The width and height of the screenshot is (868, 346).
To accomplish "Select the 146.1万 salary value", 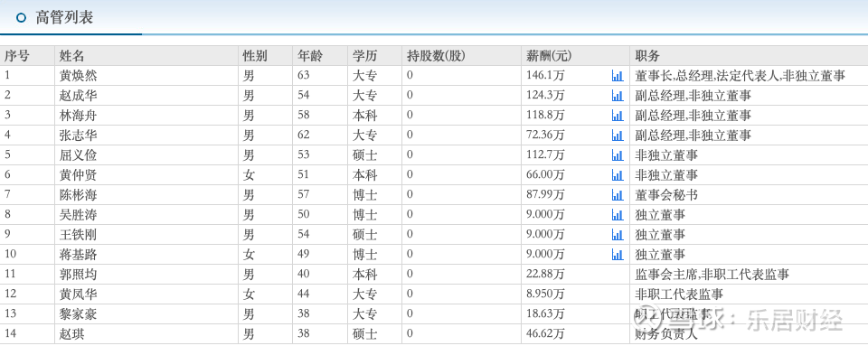I will pyautogui.click(x=544, y=76).
